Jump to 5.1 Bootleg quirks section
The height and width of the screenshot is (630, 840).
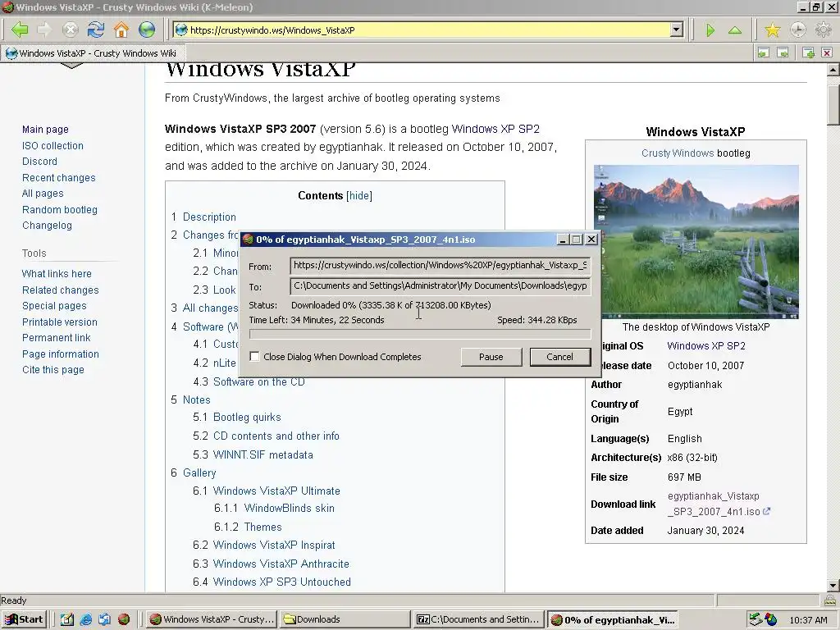[x=247, y=417]
